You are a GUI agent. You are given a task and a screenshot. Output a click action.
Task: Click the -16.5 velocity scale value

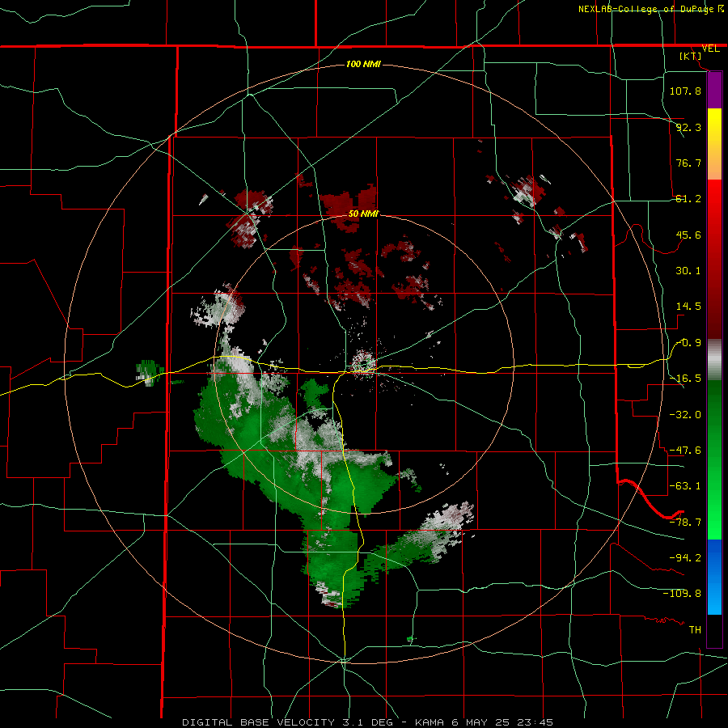click(685, 379)
